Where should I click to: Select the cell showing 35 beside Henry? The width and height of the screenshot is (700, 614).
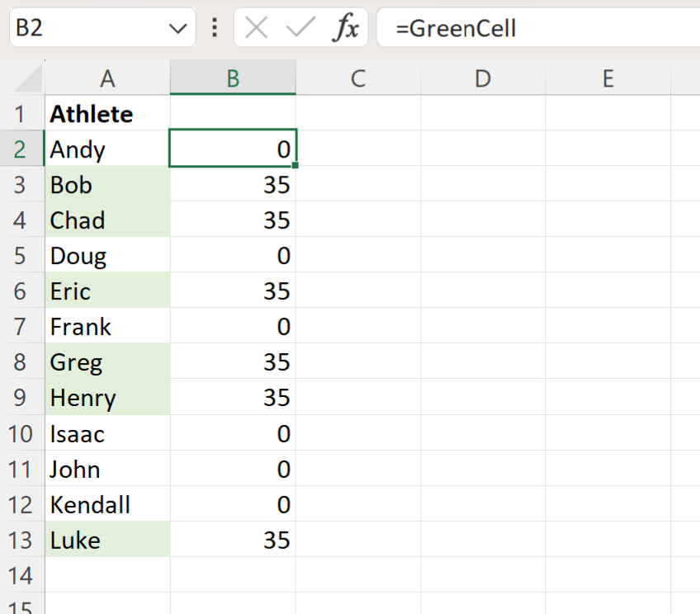click(232, 398)
